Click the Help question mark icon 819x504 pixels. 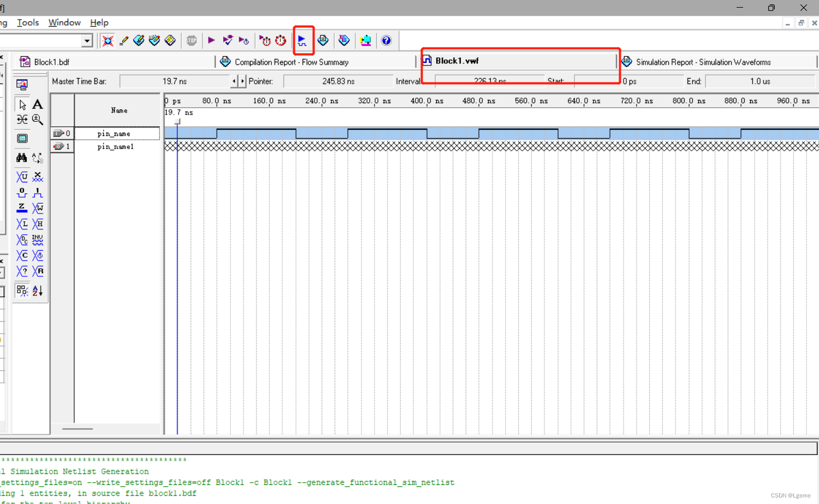point(387,40)
